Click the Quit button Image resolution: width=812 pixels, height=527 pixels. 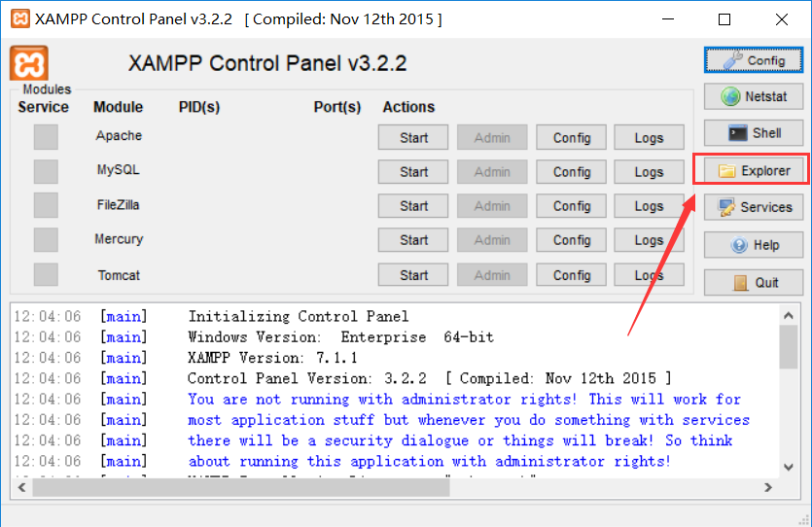(x=754, y=282)
